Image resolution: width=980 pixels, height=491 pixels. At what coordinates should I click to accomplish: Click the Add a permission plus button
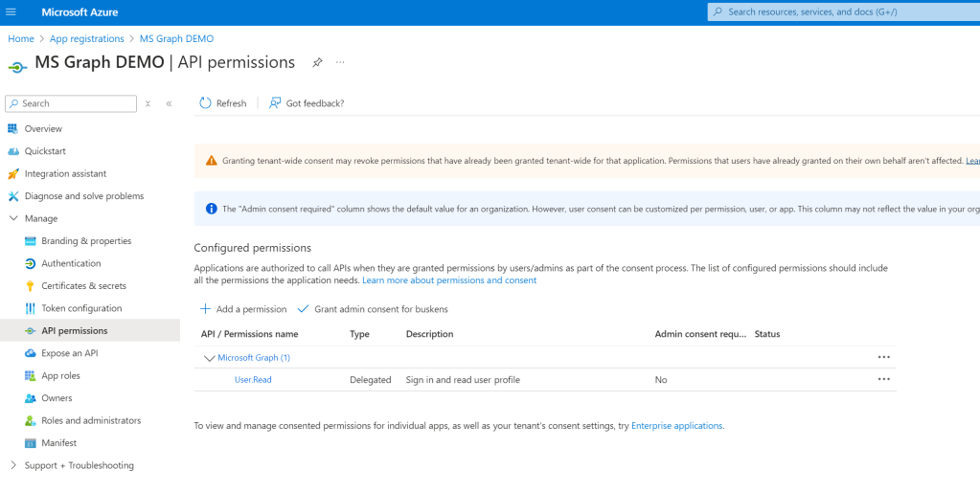pos(206,309)
